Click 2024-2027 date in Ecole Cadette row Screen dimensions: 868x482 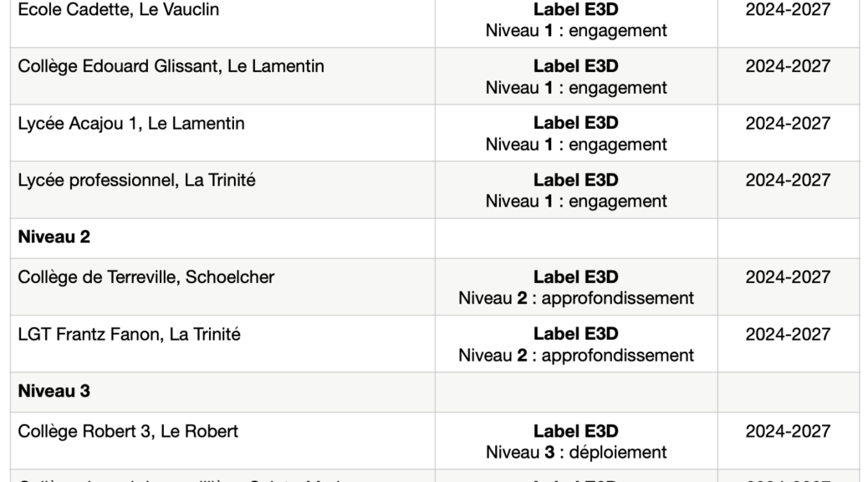click(x=788, y=9)
